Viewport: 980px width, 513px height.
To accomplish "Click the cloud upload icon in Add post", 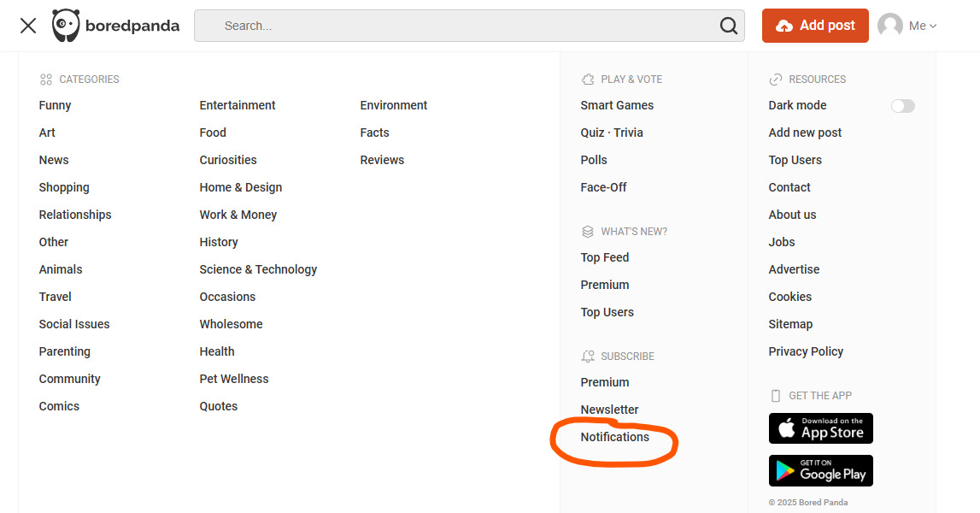I will pyautogui.click(x=783, y=27).
